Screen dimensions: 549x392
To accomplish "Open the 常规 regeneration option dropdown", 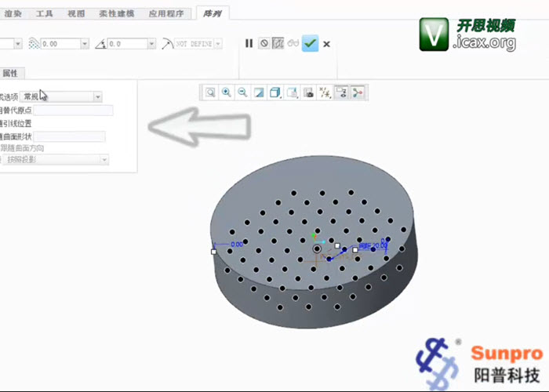I will point(61,96).
